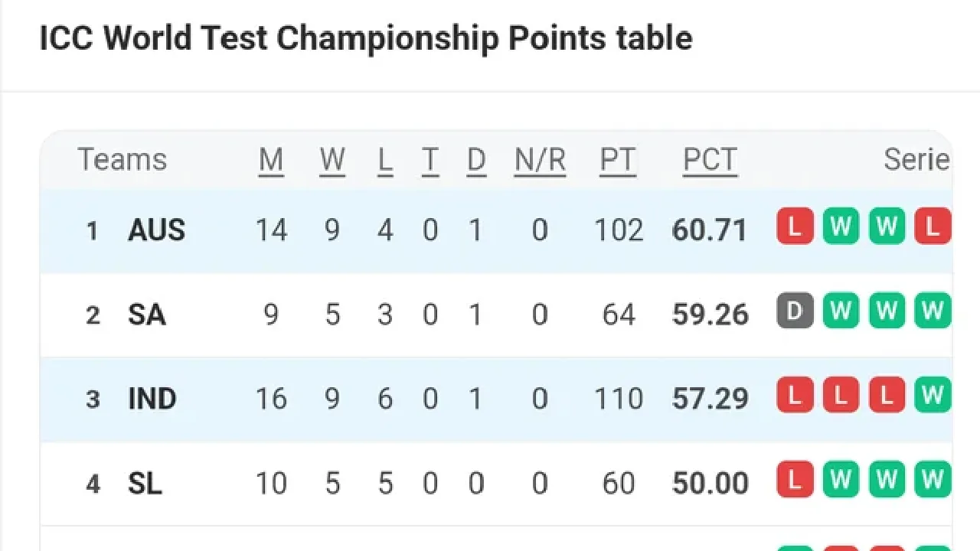Click Australia's first red L result badge
This screenshot has height=551, width=980.
[795, 227]
